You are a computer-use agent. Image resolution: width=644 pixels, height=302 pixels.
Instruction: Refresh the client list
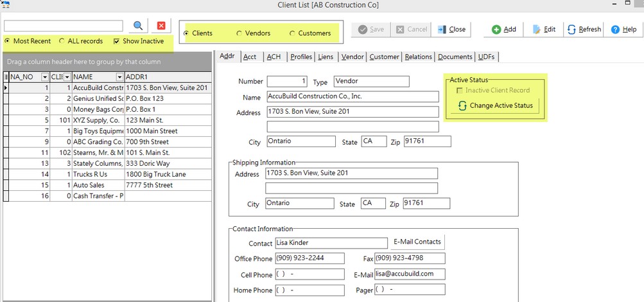coord(584,30)
